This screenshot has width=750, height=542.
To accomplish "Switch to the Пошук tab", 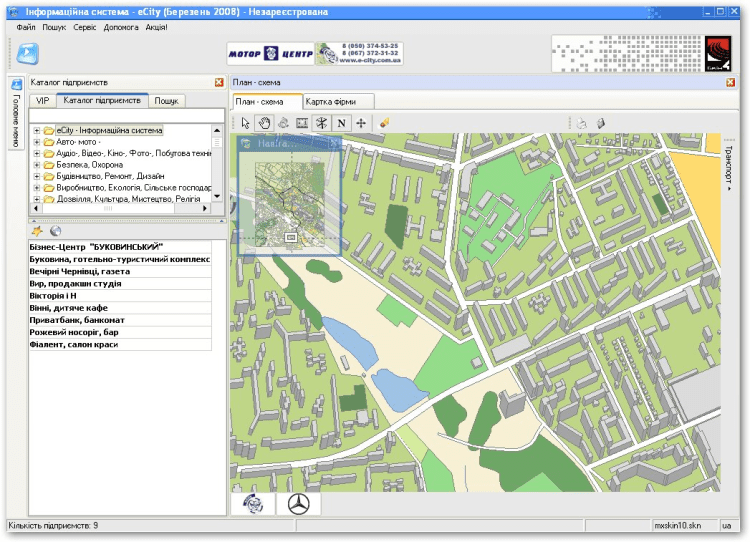I will [x=166, y=101].
